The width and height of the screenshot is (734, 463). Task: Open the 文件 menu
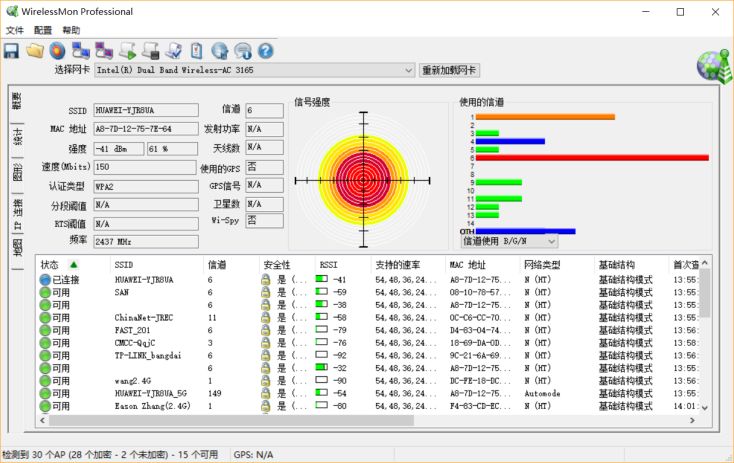[15, 30]
